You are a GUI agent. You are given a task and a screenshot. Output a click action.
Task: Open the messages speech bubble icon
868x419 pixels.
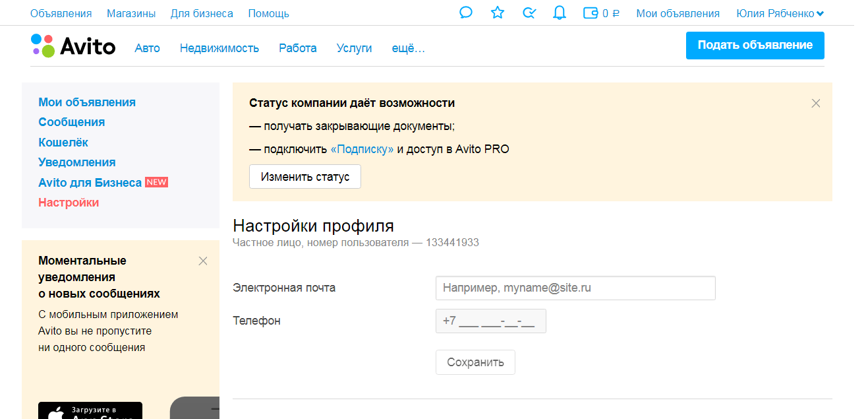tap(466, 13)
